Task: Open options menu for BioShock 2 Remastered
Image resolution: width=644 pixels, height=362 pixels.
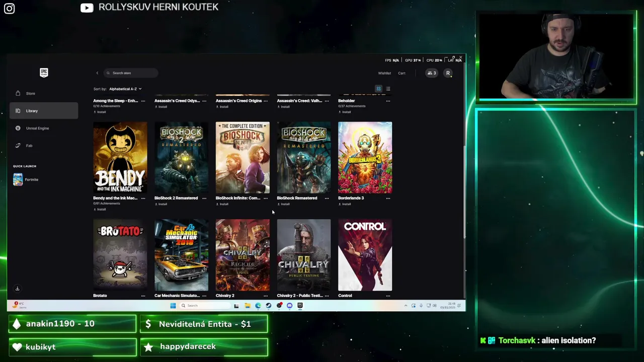Action: pyautogui.click(x=204, y=198)
